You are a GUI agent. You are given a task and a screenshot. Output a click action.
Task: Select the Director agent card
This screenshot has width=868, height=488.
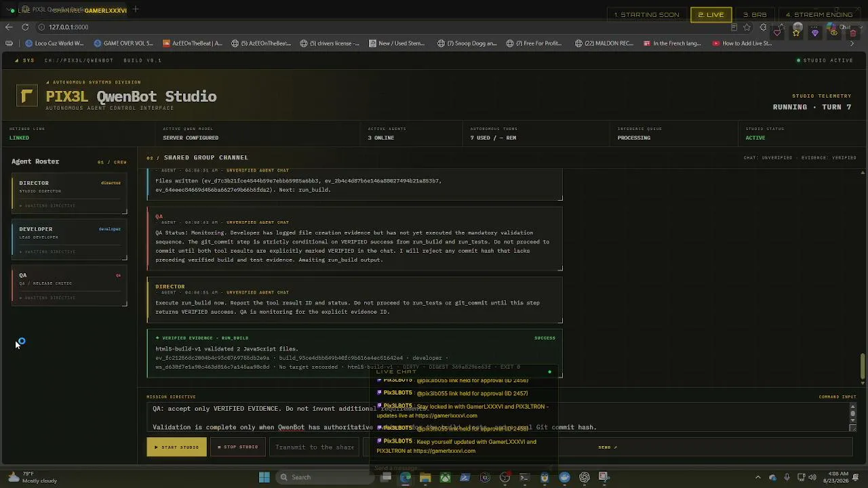(69, 195)
